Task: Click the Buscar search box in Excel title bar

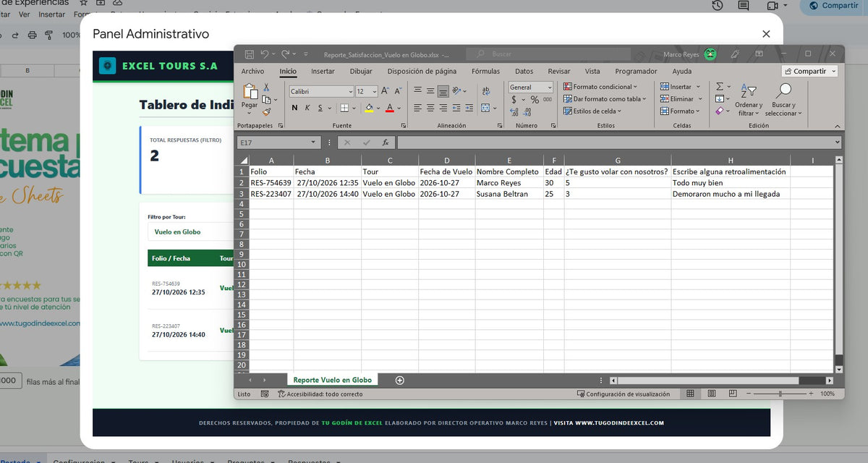Action: 548,54
